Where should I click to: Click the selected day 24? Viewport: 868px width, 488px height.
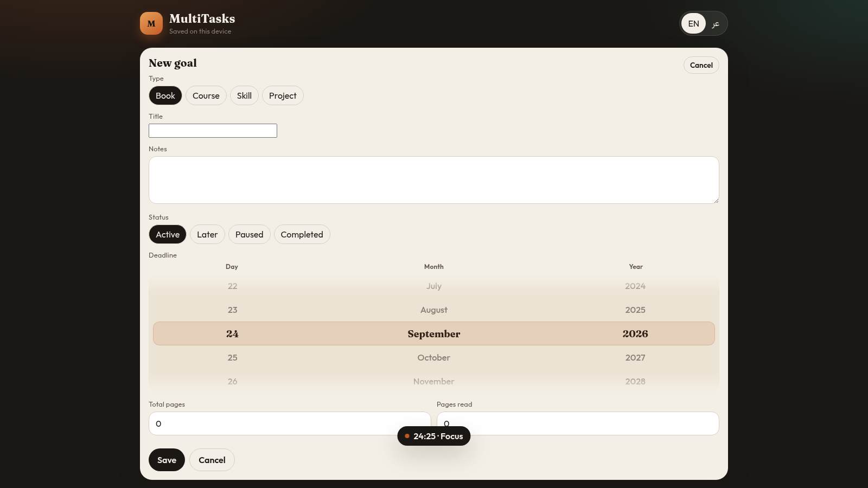[x=232, y=334]
